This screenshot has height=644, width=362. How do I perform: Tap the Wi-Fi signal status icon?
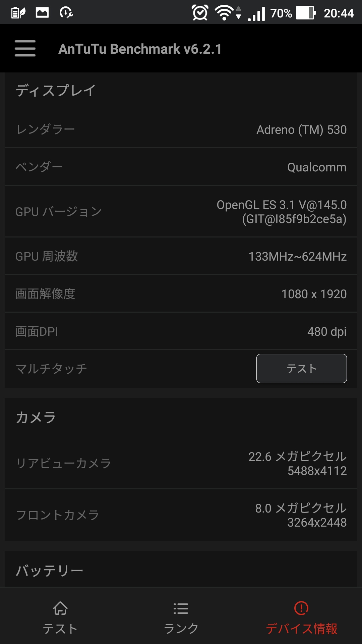(224, 13)
